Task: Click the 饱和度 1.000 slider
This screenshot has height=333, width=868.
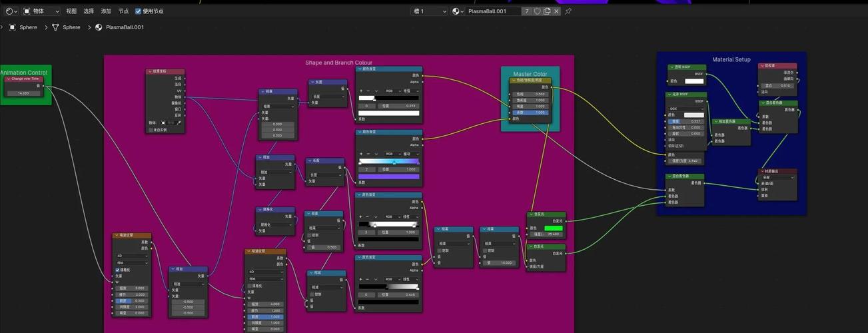Action: point(531,101)
